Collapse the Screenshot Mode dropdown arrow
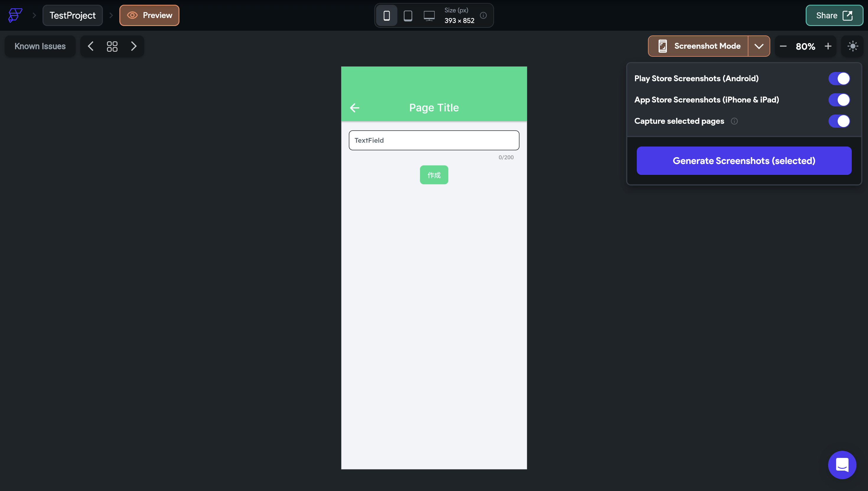Image resolution: width=868 pixels, height=491 pixels. (759, 46)
